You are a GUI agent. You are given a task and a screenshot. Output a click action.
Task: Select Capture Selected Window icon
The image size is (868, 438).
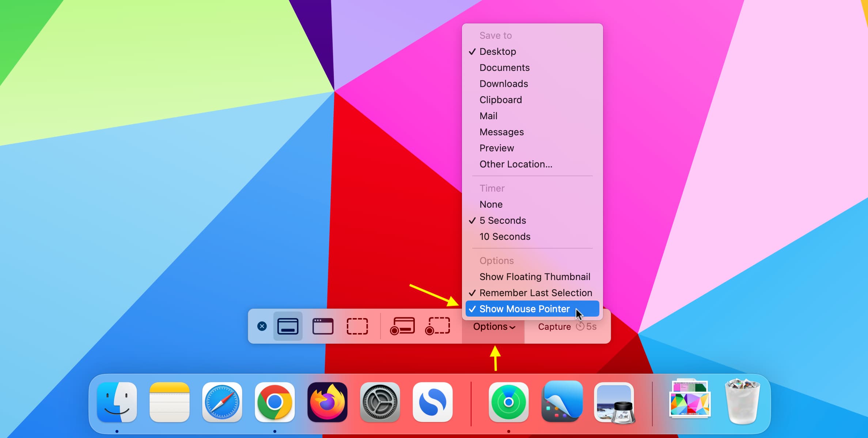323,326
